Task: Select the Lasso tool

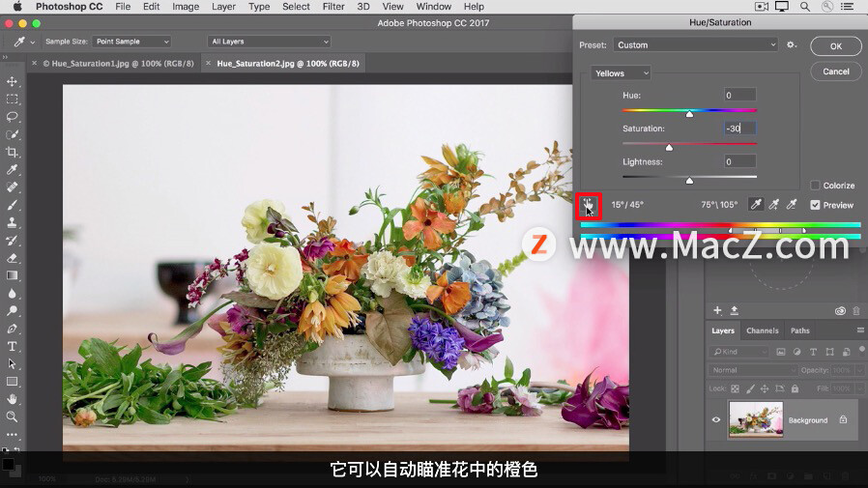Action: coord(12,117)
